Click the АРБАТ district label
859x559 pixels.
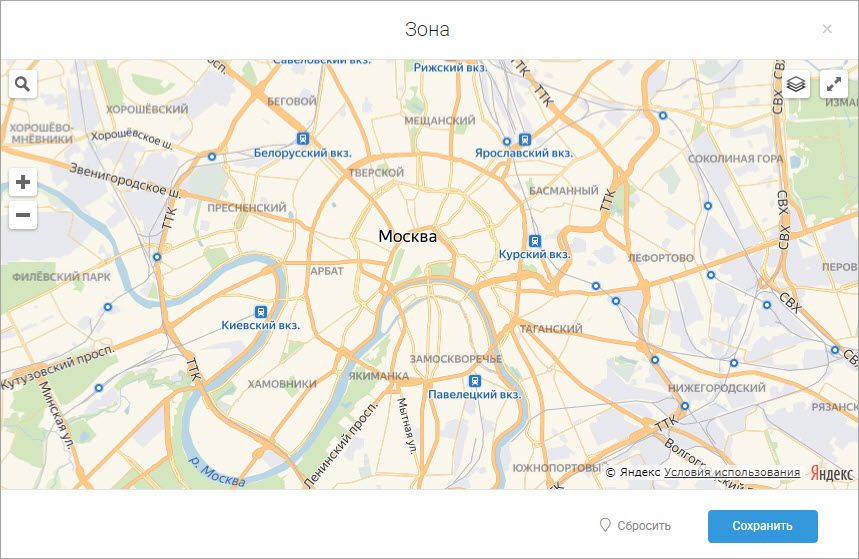pyautogui.click(x=327, y=271)
